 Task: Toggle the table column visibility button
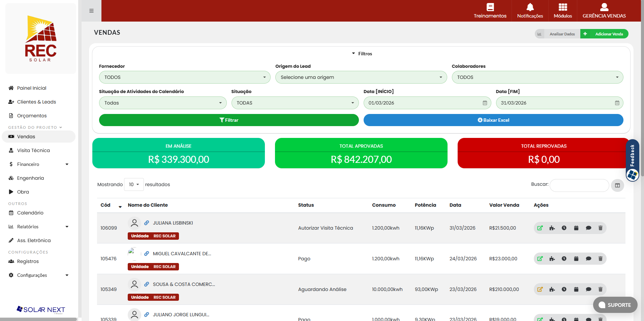coord(617,185)
